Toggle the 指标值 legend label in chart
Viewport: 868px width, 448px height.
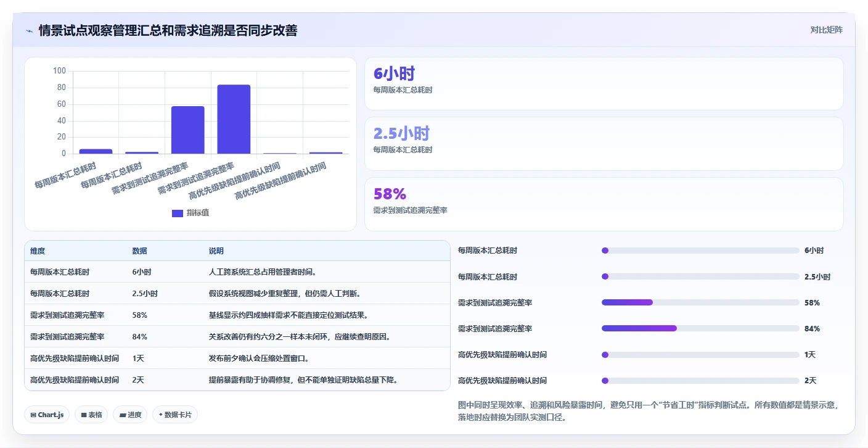(198, 213)
